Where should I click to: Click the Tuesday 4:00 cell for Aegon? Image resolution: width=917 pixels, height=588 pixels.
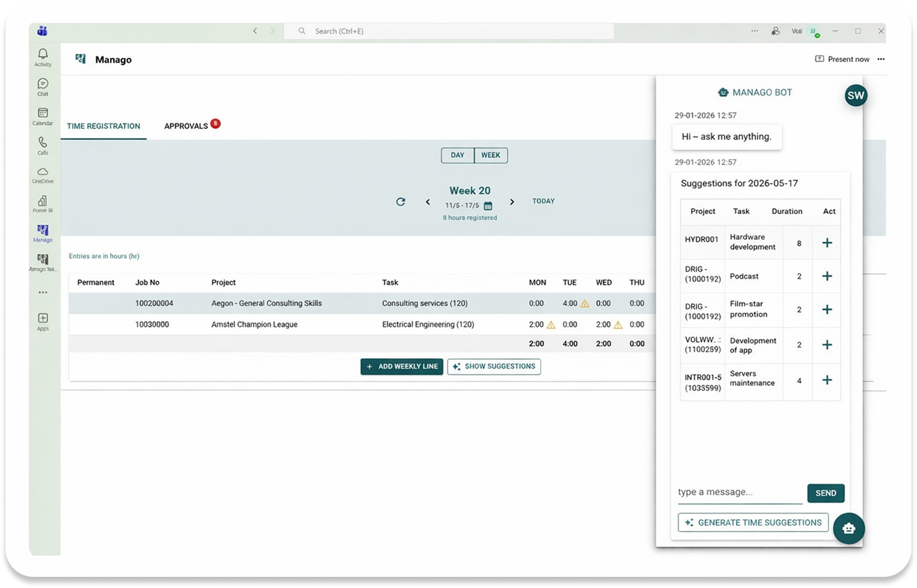[570, 304]
